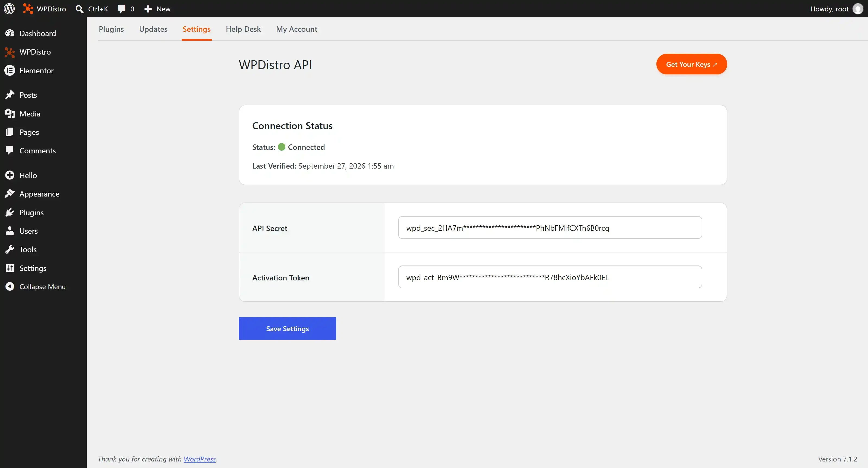Screen dimensions: 868x468
Task: Click the plus icon beside New
Action: [x=148, y=9]
